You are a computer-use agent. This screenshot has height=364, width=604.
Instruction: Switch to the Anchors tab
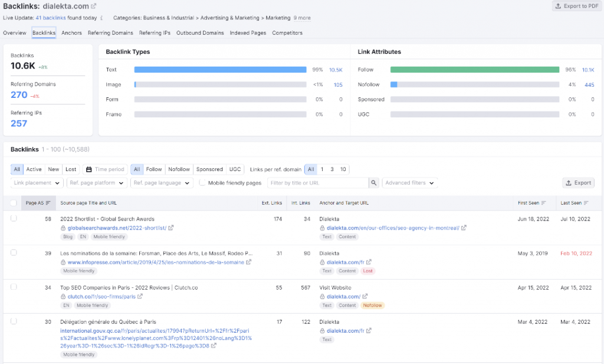[71, 33]
